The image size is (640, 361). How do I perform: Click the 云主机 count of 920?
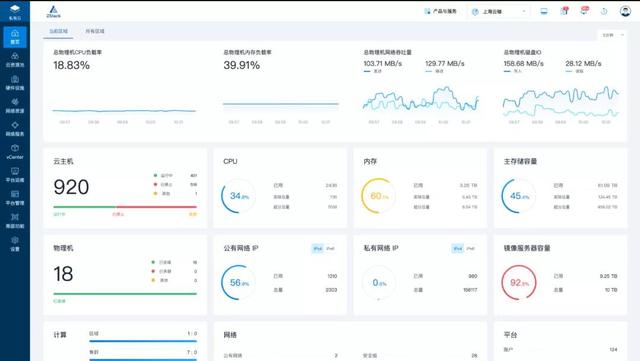click(71, 187)
